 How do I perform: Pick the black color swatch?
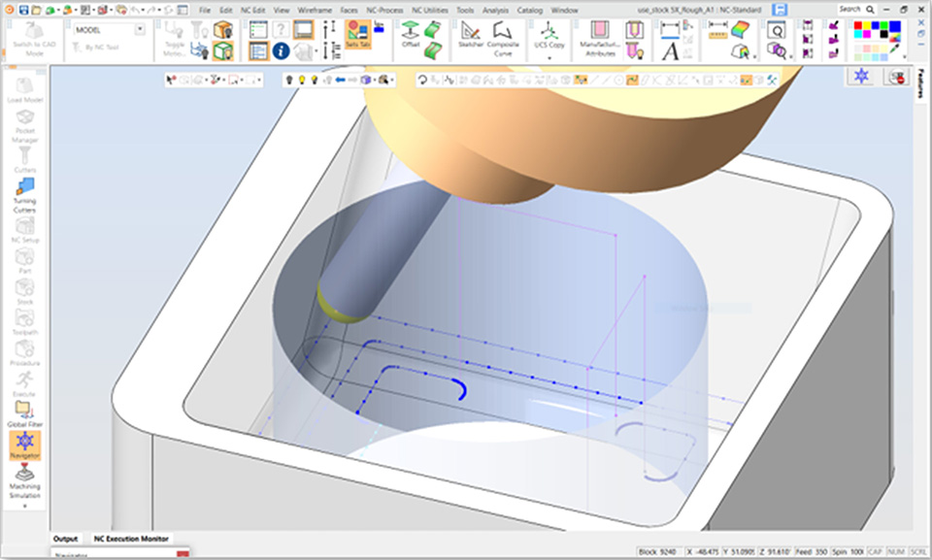(x=884, y=35)
